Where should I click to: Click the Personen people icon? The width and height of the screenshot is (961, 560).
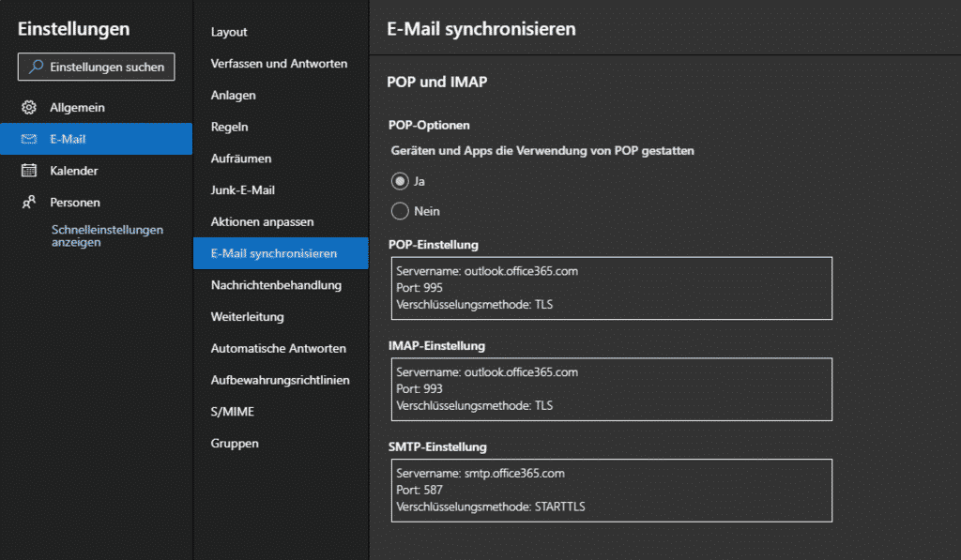click(29, 203)
